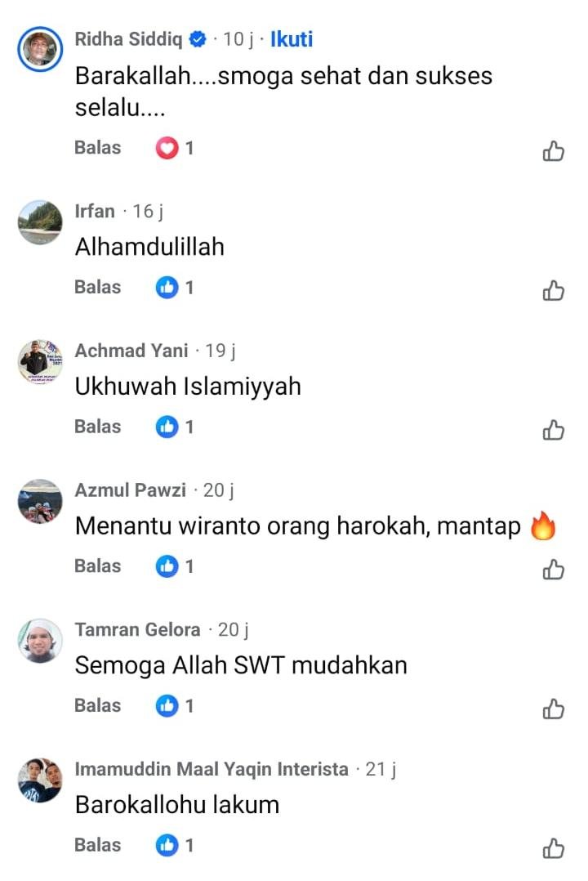Like Imamuddin Maal Yaqin Interista's comment
This screenshot has width=588, height=881.
[553, 848]
